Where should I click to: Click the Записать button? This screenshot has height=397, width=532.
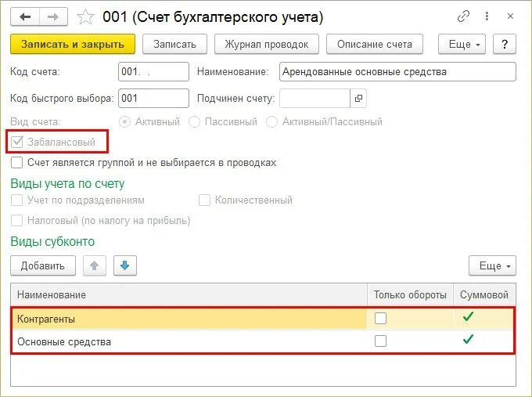pyautogui.click(x=174, y=44)
